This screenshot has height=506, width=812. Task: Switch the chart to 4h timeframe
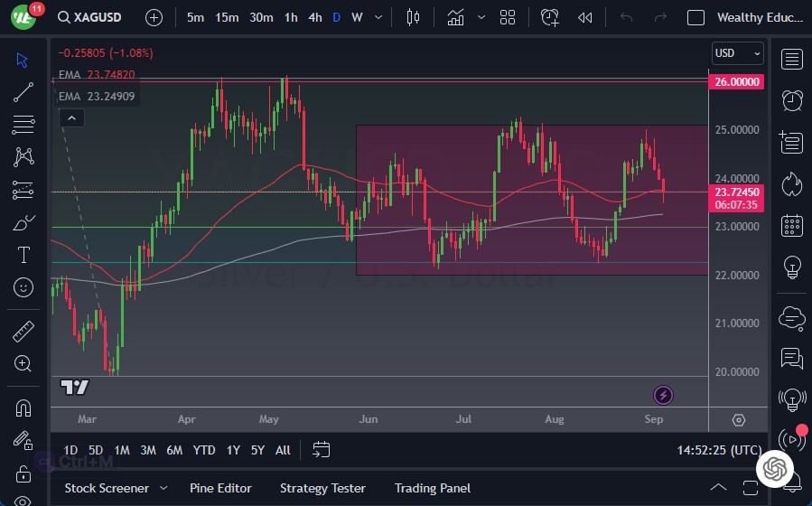[x=314, y=17]
